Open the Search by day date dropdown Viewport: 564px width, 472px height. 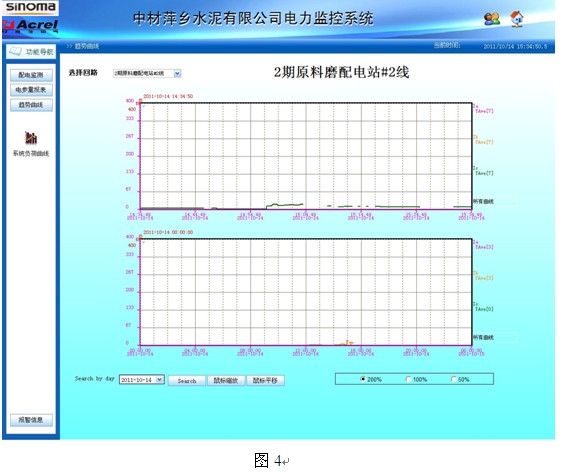160,380
